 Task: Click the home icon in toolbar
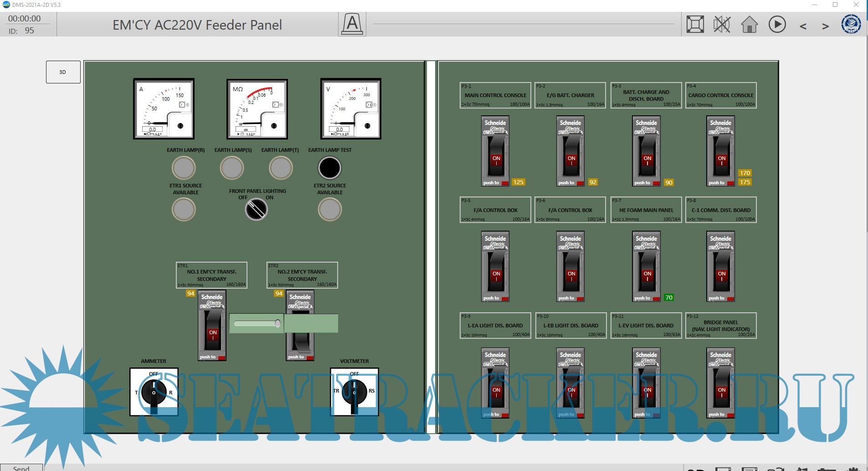(x=749, y=25)
